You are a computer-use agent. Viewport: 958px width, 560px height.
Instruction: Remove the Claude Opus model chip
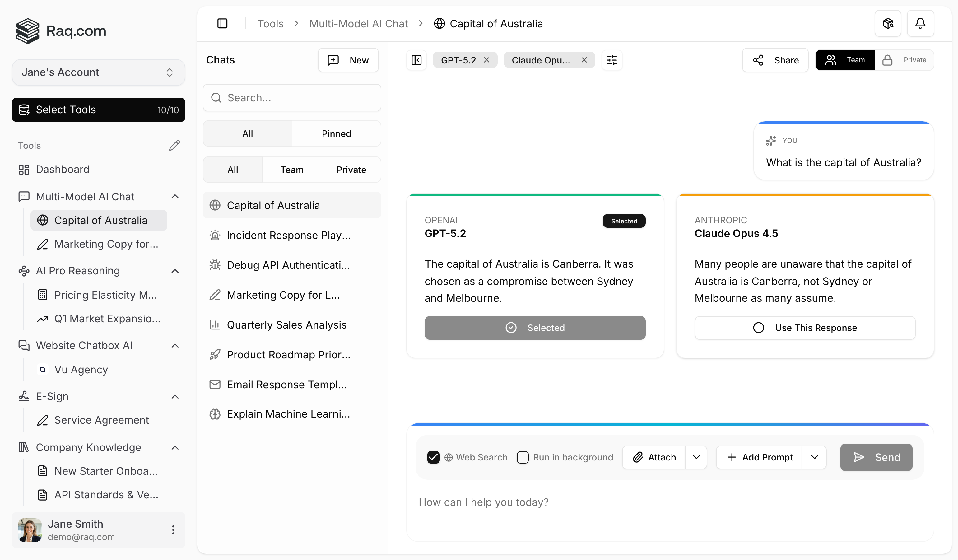click(x=584, y=60)
